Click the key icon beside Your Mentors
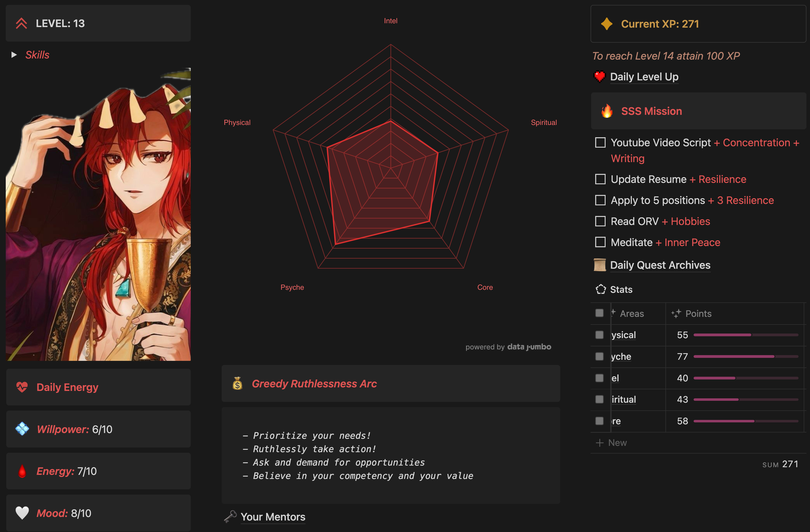The image size is (810, 532). coord(230,517)
